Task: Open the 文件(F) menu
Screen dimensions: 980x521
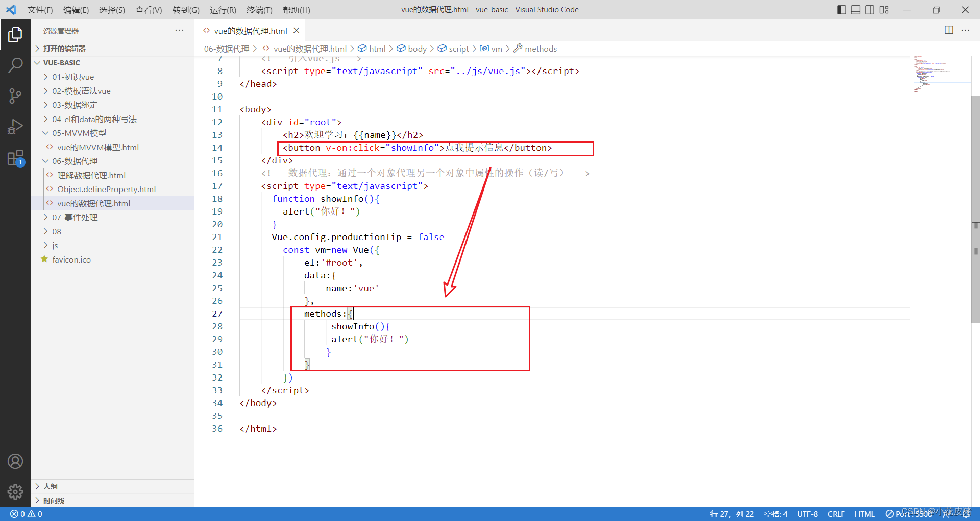Action: 40,10
